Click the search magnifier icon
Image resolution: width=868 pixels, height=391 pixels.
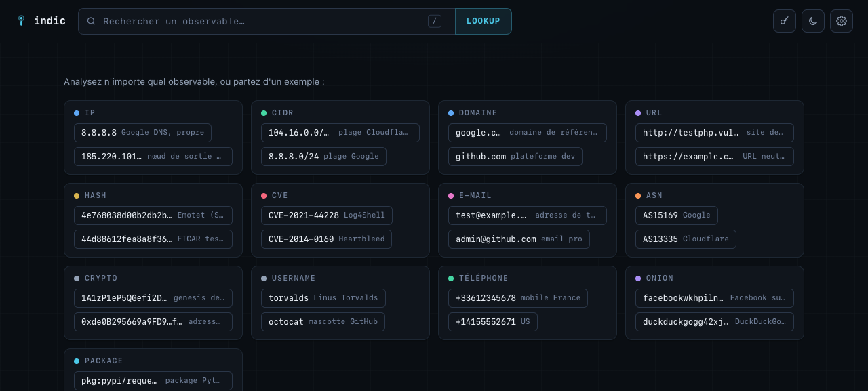(91, 21)
